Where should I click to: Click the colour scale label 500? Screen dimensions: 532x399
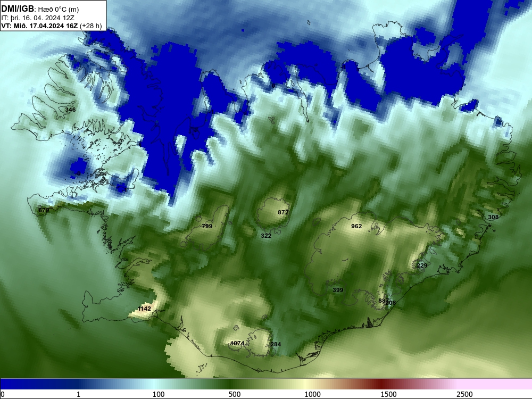point(235,394)
